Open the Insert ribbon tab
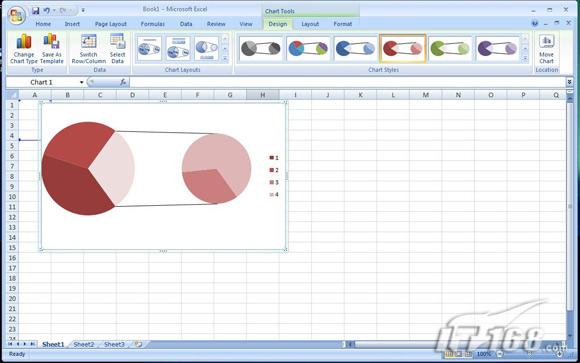Viewport: 580px width, 363px height. pos(72,24)
